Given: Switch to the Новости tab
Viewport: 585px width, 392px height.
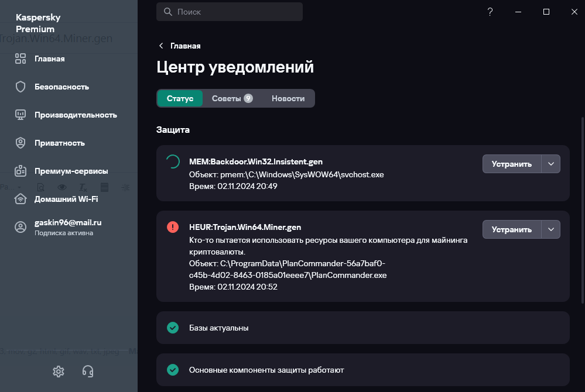Looking at the screenshot, I should tap(288, 98).
